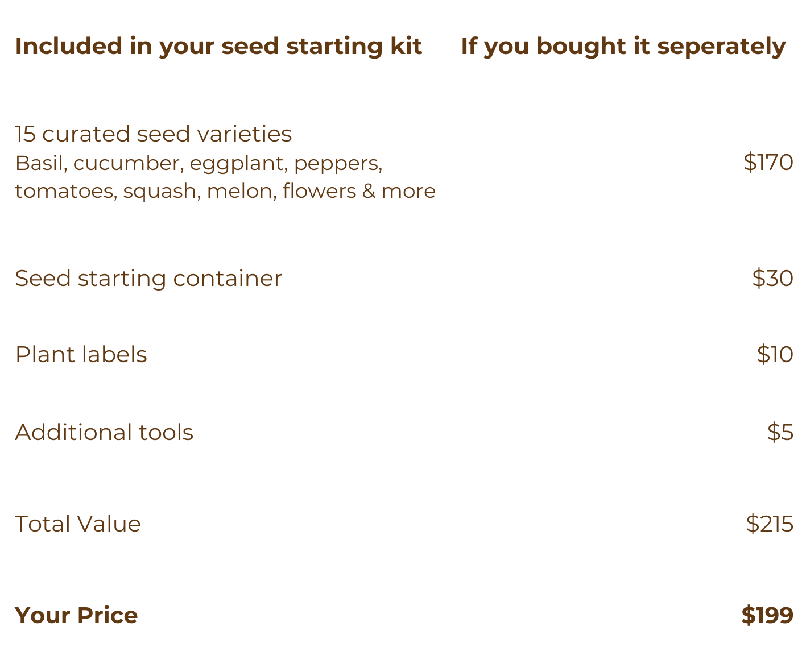
Task: Select the "Plant labels" item
Action: tap(81, 355)
